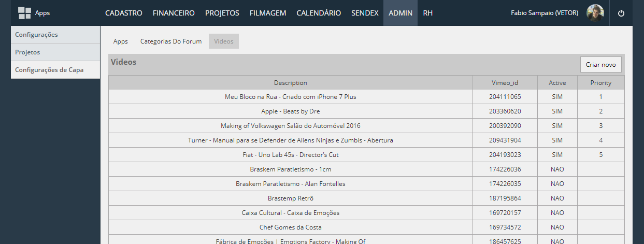Select Projetos in the sidebar
Viewport: 644px width, 244px height.
click(55, 52)
